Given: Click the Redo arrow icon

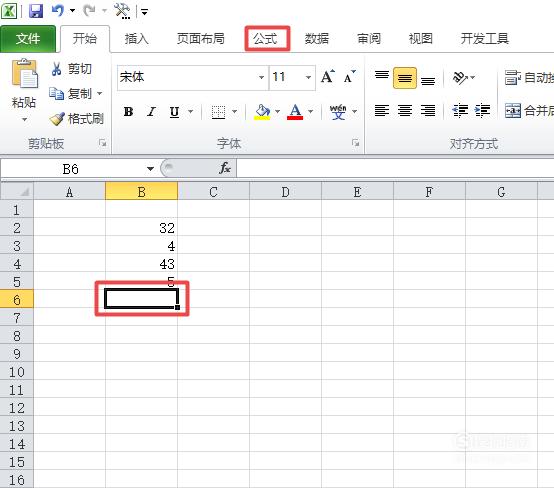Looking at the screenshot, I should tap(89, 10).
